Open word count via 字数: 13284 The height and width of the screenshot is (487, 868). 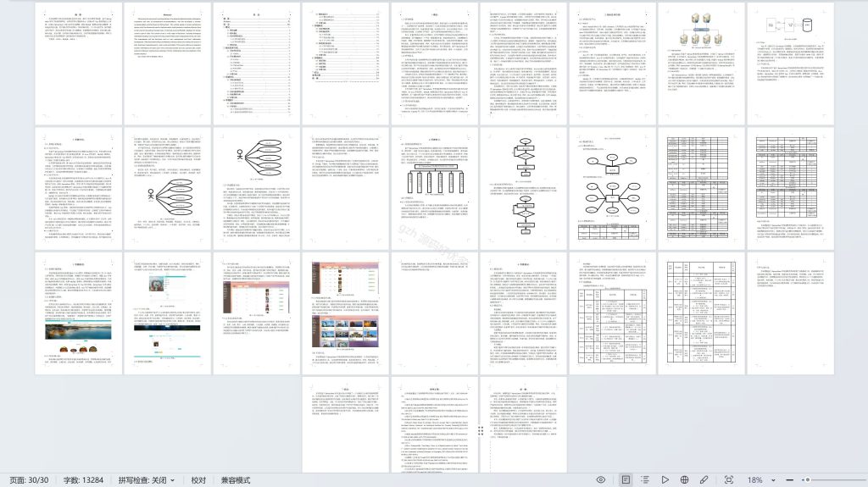pos(83,480)
